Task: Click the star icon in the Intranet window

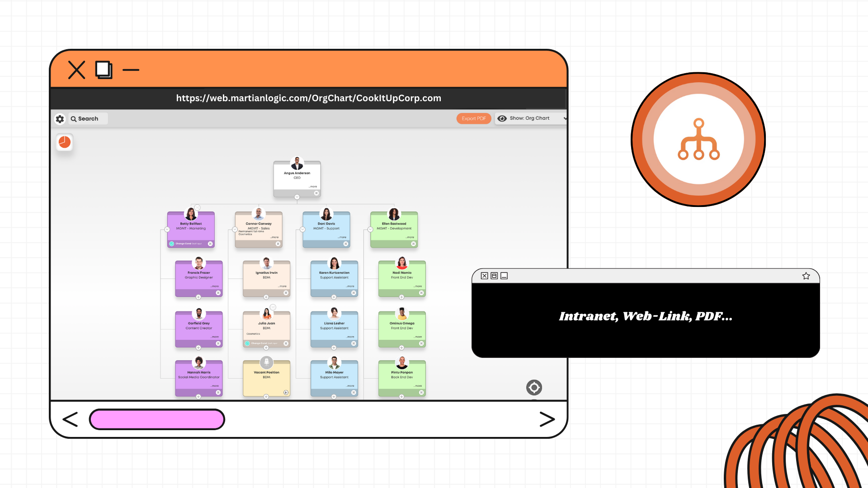Action: [x=806, y=276]
